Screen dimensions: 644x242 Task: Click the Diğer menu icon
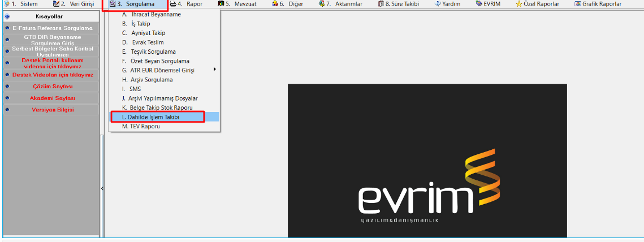pos(275,4)
